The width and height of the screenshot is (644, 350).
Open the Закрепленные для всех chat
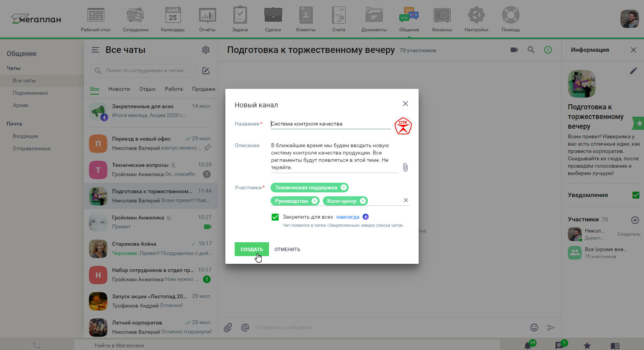point(151,111)
